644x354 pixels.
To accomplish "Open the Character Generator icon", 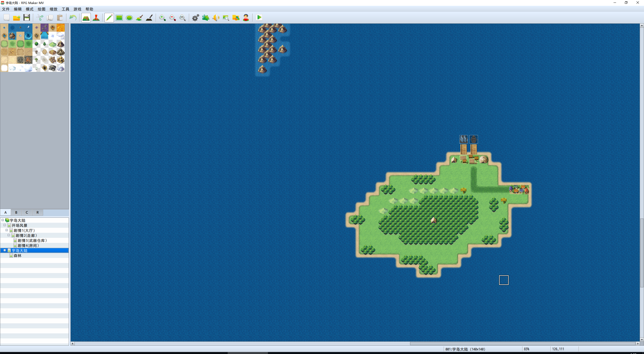I will point(246,18).
